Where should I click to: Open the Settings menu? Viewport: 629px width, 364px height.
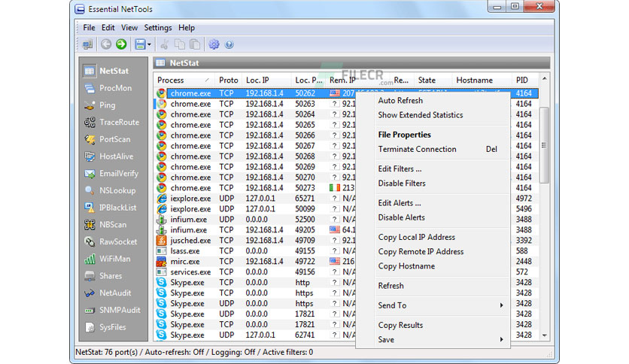tap(158, 28)
